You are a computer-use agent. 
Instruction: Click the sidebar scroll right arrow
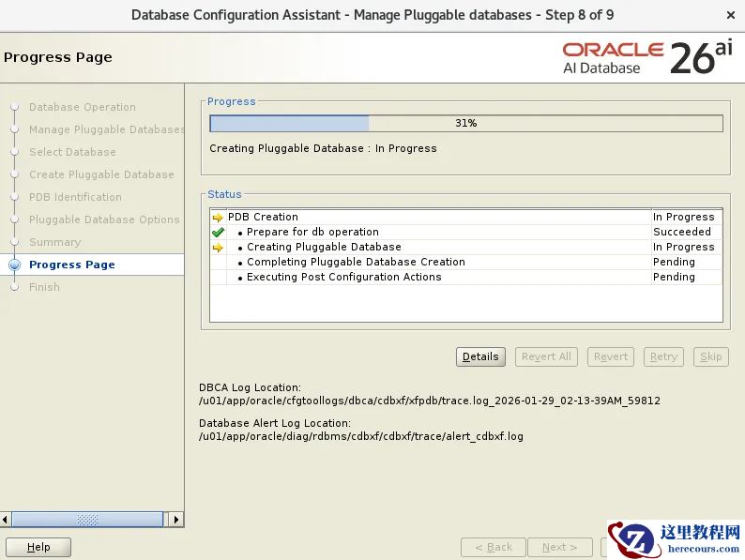175,519
